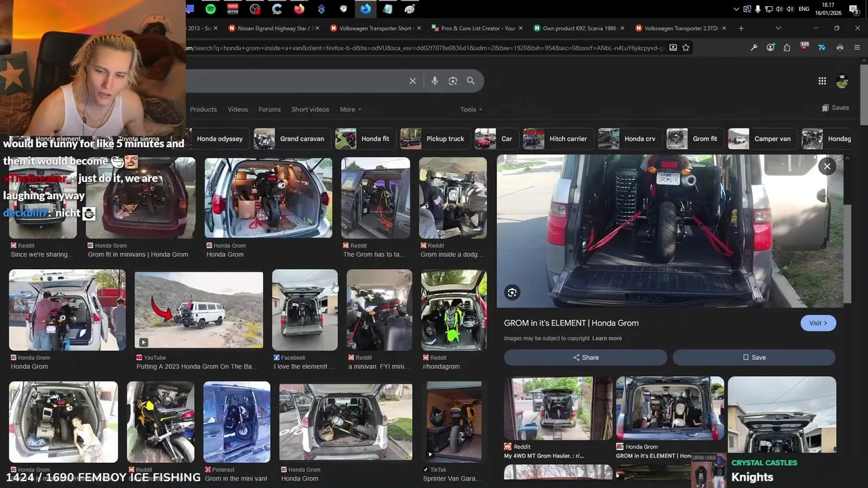Click the browser address bar URL
This screenshot has width=868, height=488.
click(424, 47)
